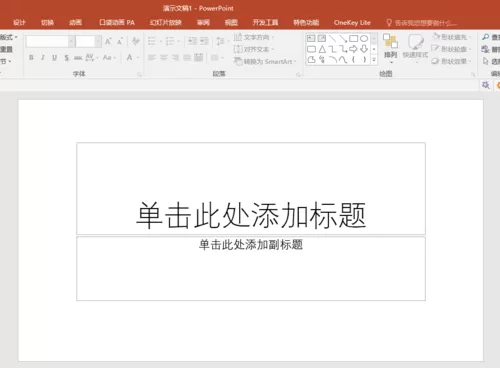Align paragraph text to the right

tap(175, 57)
